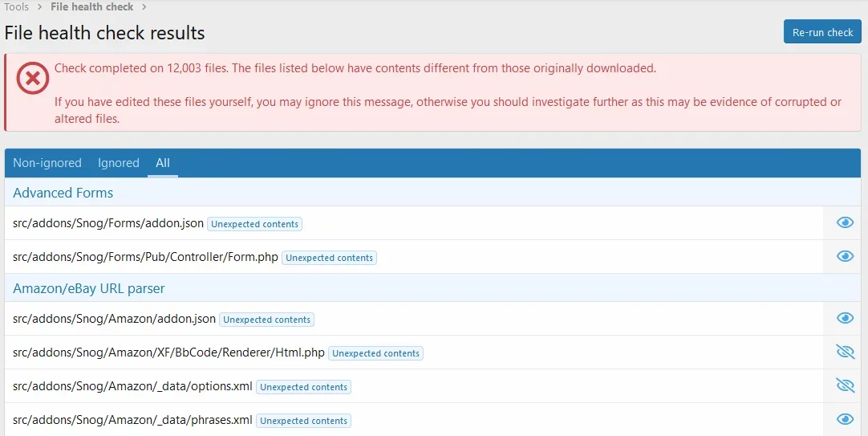This screenshot has height=436, width=868.
Task: Switch to the Non-ignored tab
Action: (x=47, y=163)
